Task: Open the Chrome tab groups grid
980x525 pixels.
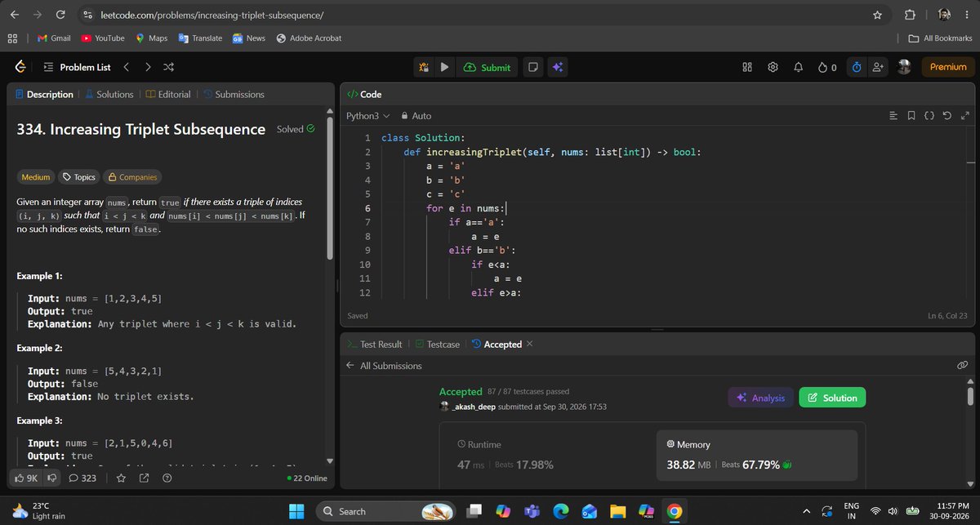Action: (12, 38)
